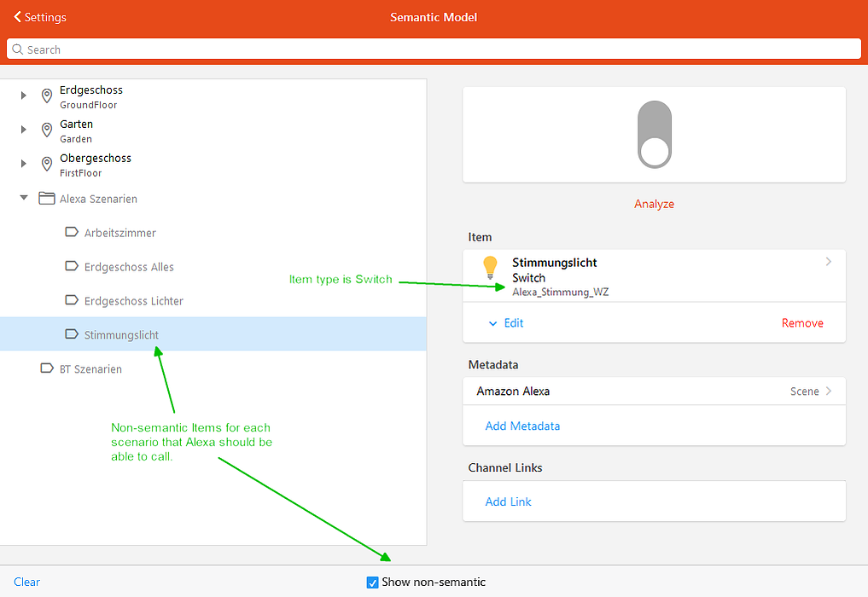Select the Erdgeschoss Alles item
Image resolution: width=868 pixels, height=597 pixels.
tap(213, 267)
